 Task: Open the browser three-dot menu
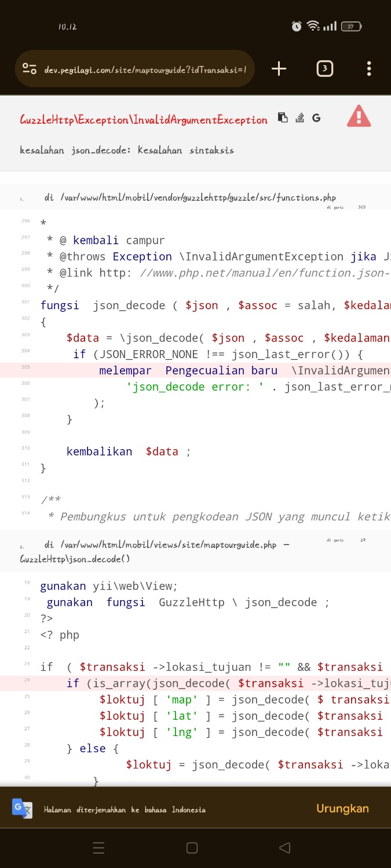[369, 69]
